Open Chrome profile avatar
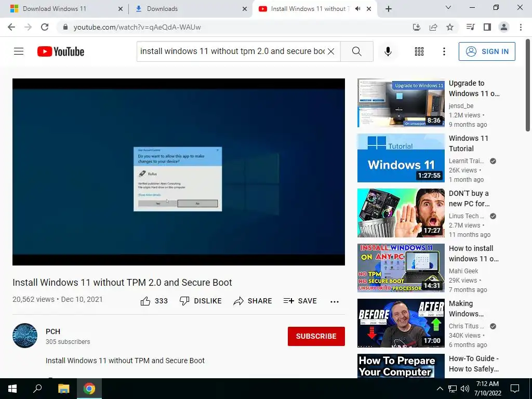 click(x=504, y=27)
